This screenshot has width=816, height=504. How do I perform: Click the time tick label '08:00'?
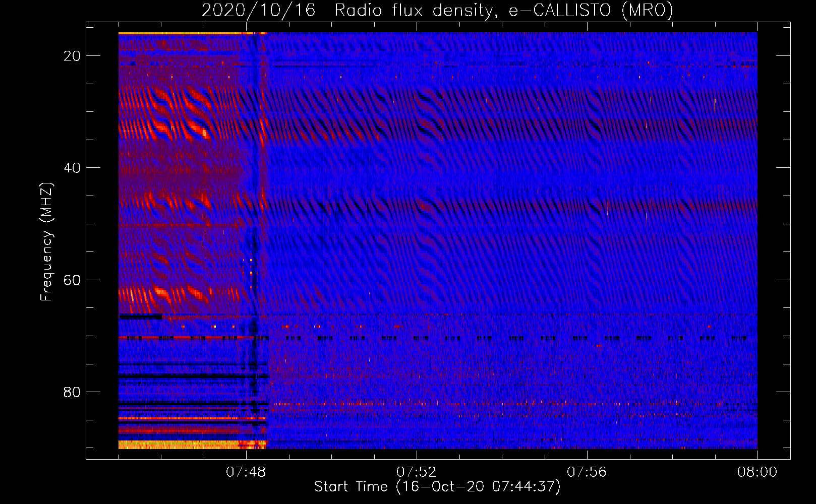point(757,472)
